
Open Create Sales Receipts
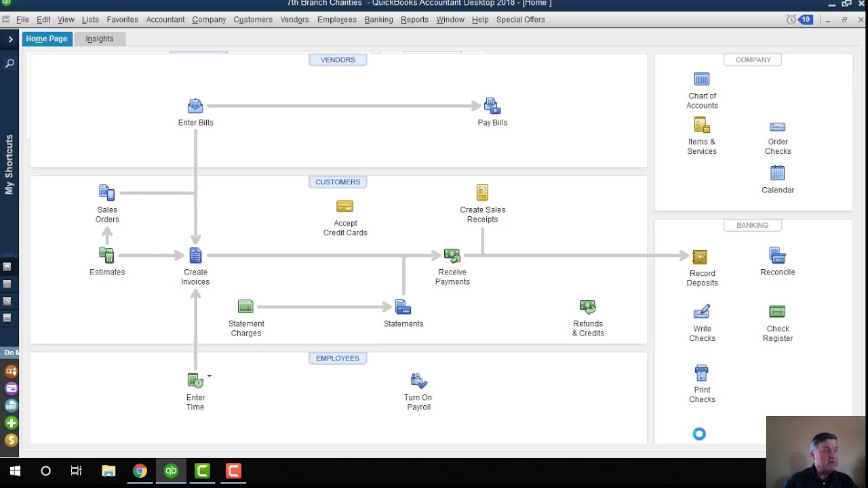coord(482,193)
